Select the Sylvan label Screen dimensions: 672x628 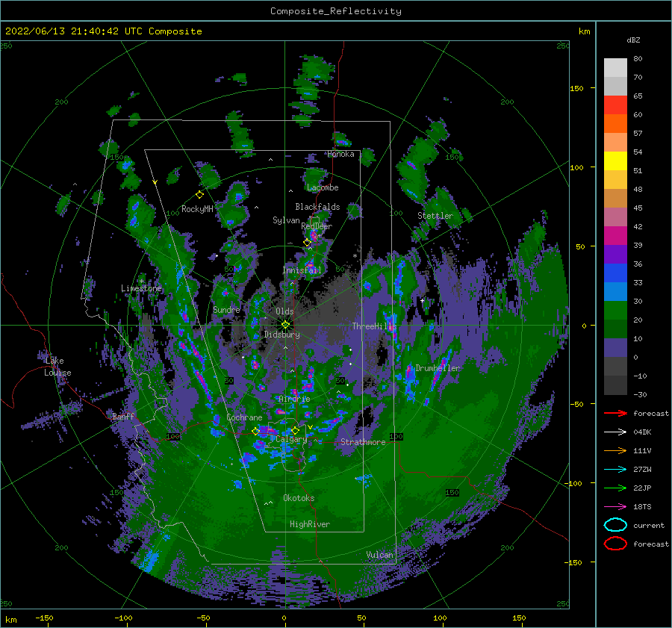coord(286,220)
